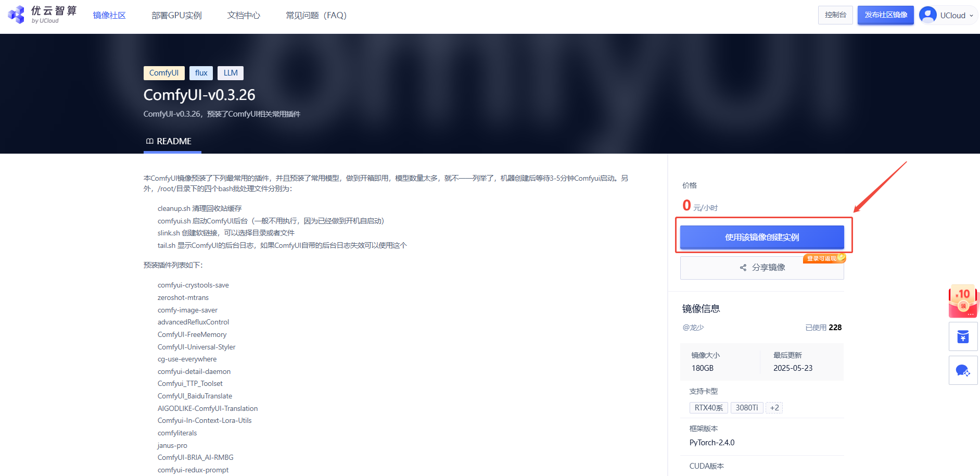Click the ComfyUI-BRIA_AI-RMBG plugin entry
This screenshot has width=980, height=476.
(x=196, y=458)
